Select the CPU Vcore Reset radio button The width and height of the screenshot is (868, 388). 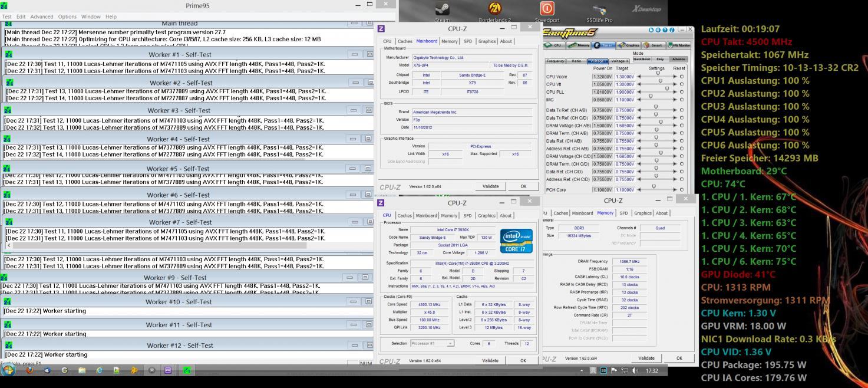(682, 77)
